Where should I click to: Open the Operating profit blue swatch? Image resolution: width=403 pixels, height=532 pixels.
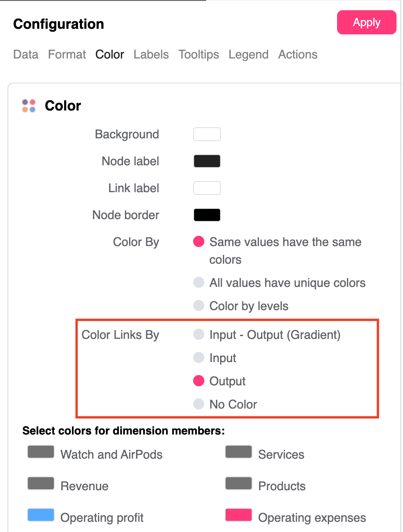pyautogui.click(x=41, y=515)
